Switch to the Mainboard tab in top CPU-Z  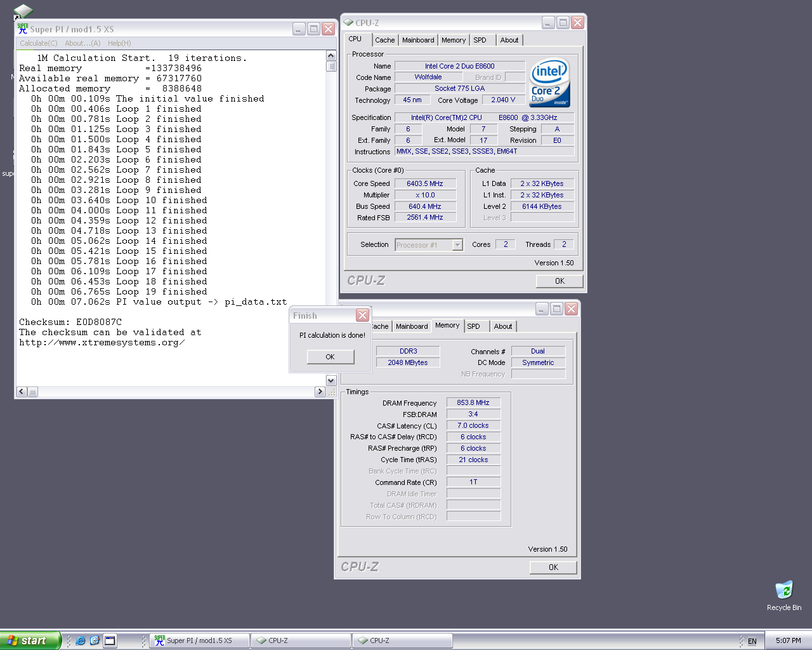coord(419,40)
